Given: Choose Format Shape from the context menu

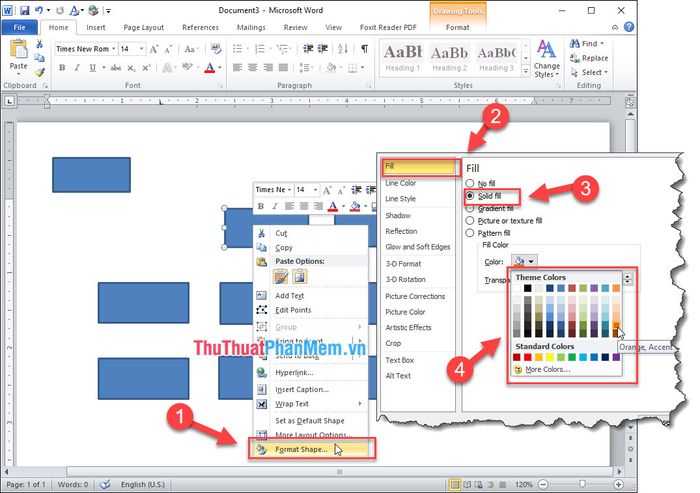Looking at the screenshot, I should tap(301, 449).
